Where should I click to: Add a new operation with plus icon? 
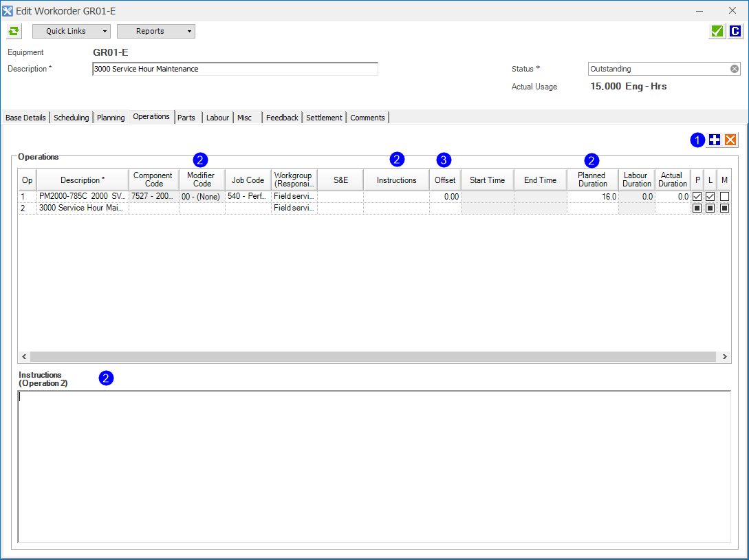point(715,140)
